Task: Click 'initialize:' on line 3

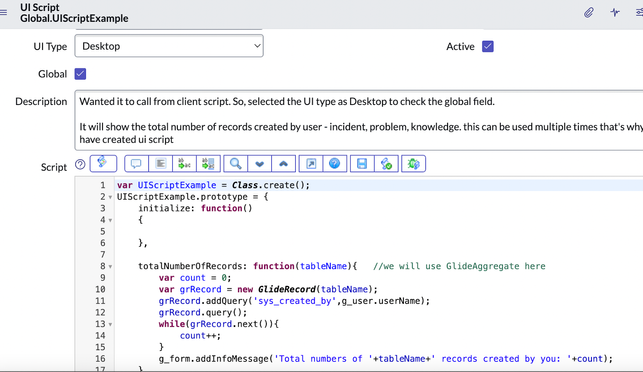Action: [x=166, y=208]
